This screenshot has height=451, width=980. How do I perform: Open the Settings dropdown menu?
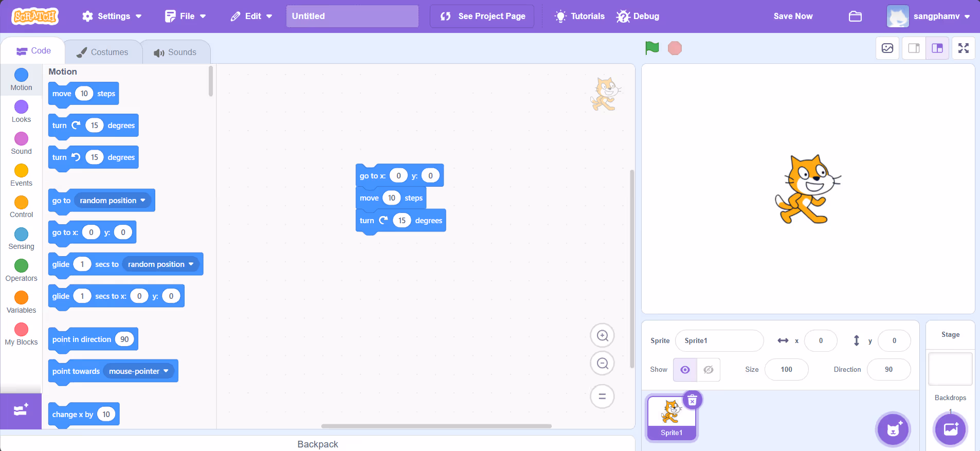click(x=112, y=16)
